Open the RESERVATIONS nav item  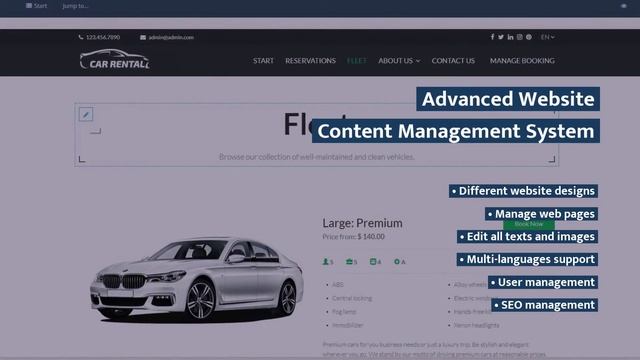click(311, 61)
